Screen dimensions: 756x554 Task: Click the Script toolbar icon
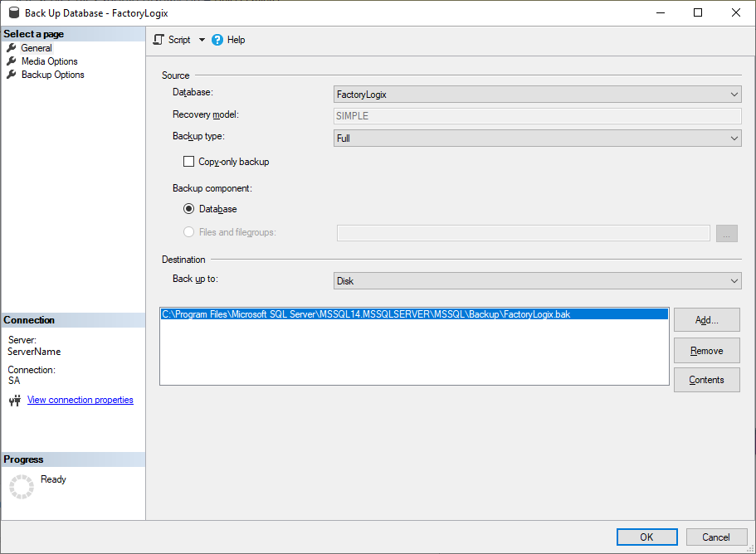(x=158, y=39)
